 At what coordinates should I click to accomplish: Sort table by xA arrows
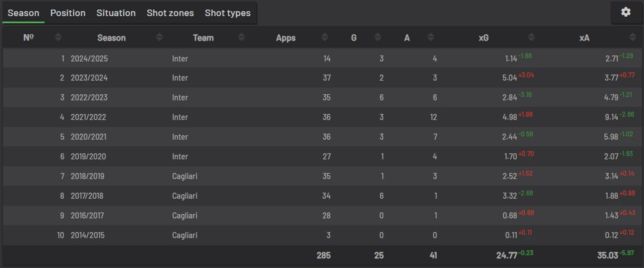tap(633, 37)
